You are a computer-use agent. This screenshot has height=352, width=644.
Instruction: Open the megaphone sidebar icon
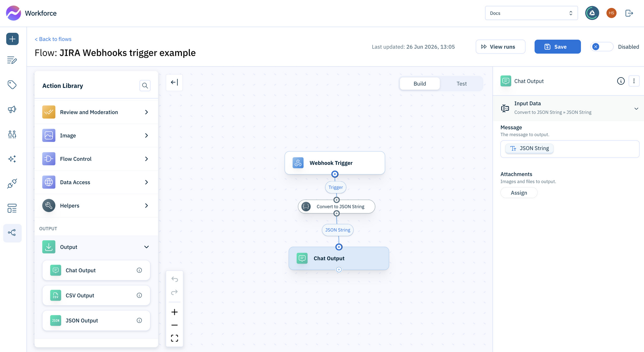[x=12, y=109]
